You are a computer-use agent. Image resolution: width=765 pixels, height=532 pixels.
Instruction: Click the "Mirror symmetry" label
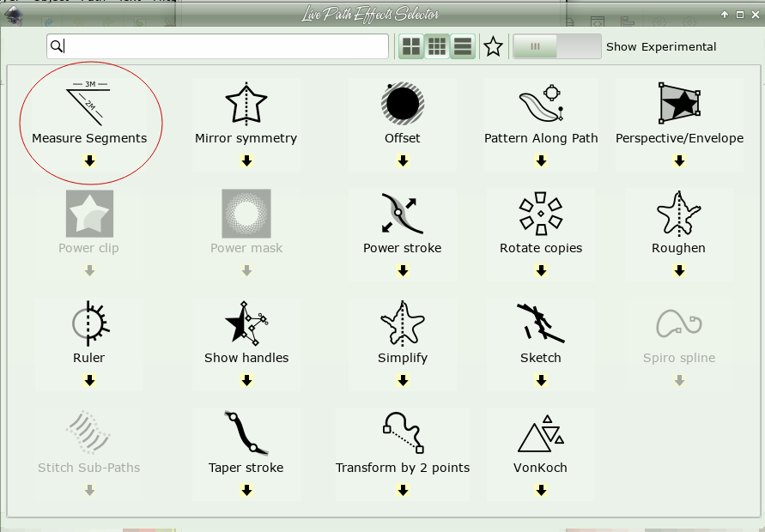coord(246,138)
